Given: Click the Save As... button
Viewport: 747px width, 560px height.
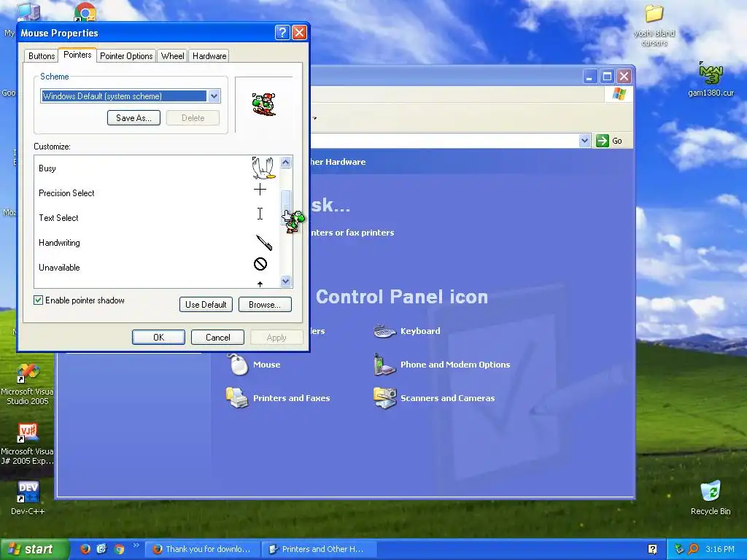Looking at the screenshot, I should [134, 118].
